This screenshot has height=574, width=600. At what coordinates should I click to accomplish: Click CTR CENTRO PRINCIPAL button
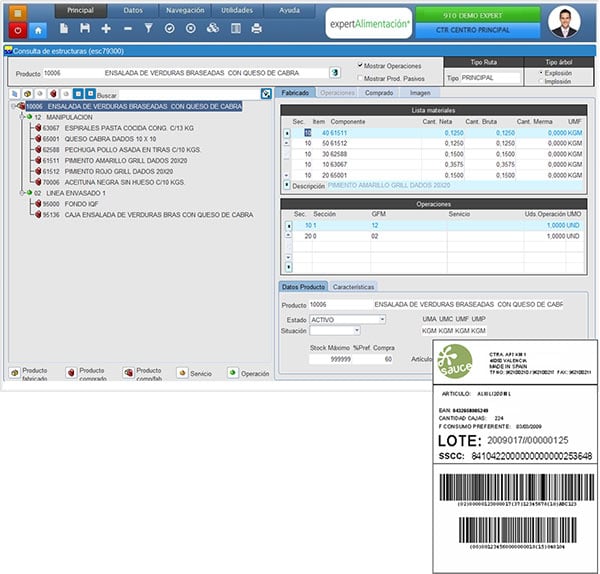[478, 30]
